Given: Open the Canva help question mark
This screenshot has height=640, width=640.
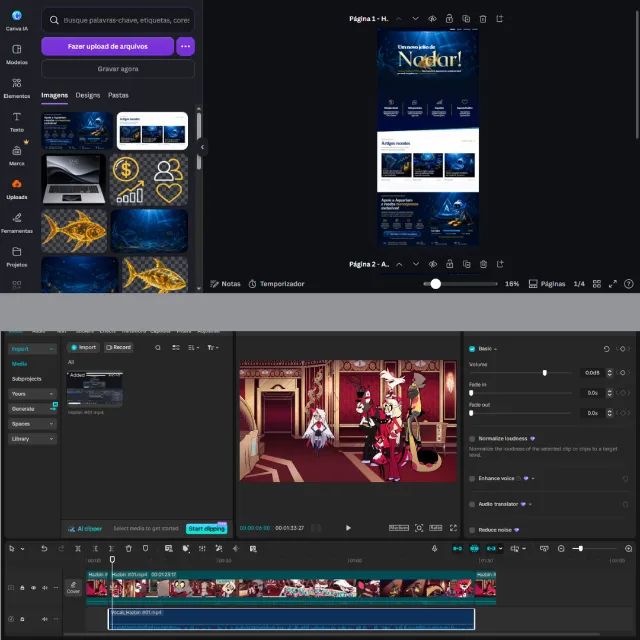Looking at the screenshot, I should click(629, 284).
